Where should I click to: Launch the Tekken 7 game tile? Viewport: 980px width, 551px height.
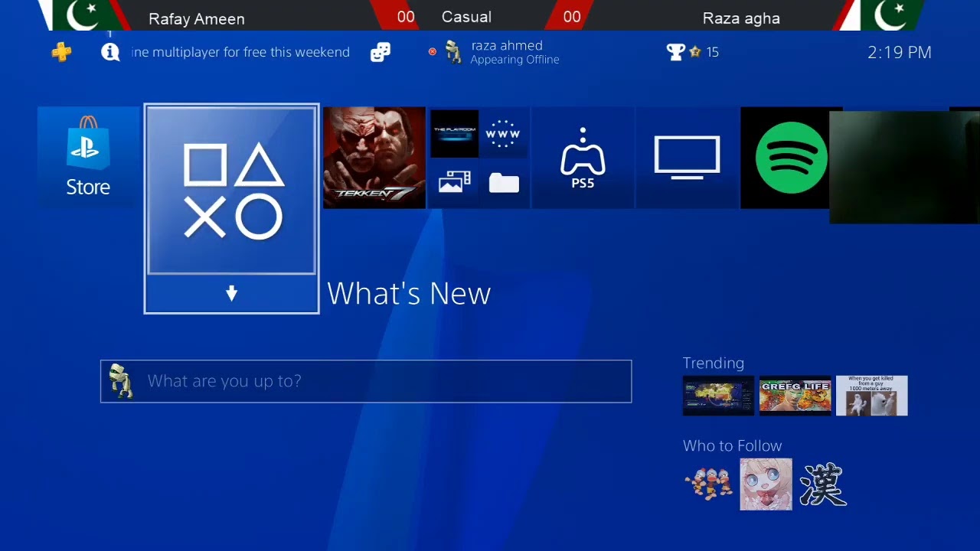[x=374, y=157]
